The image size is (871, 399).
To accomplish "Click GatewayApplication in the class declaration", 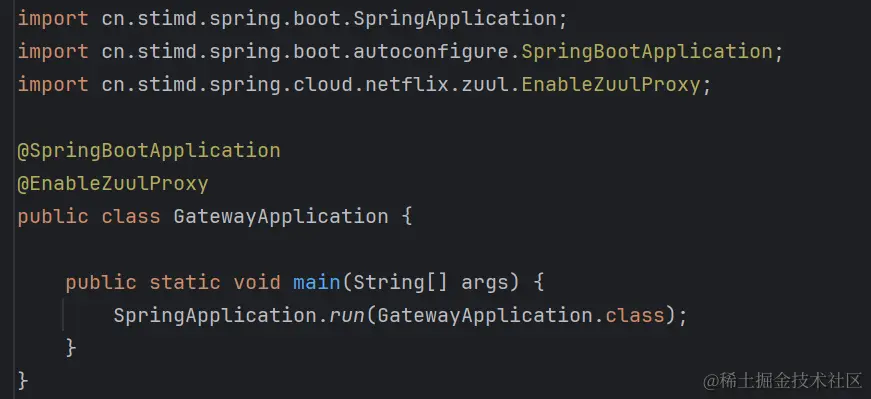I will pyautogui.click(x=281, y=216).
